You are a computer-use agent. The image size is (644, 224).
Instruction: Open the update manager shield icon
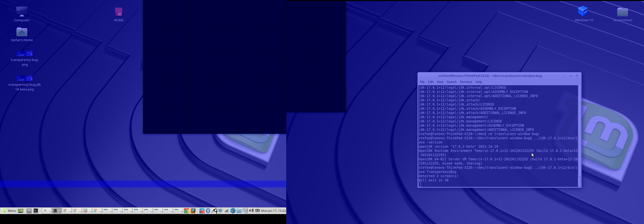pyautogui.click(x=220, y=211)
